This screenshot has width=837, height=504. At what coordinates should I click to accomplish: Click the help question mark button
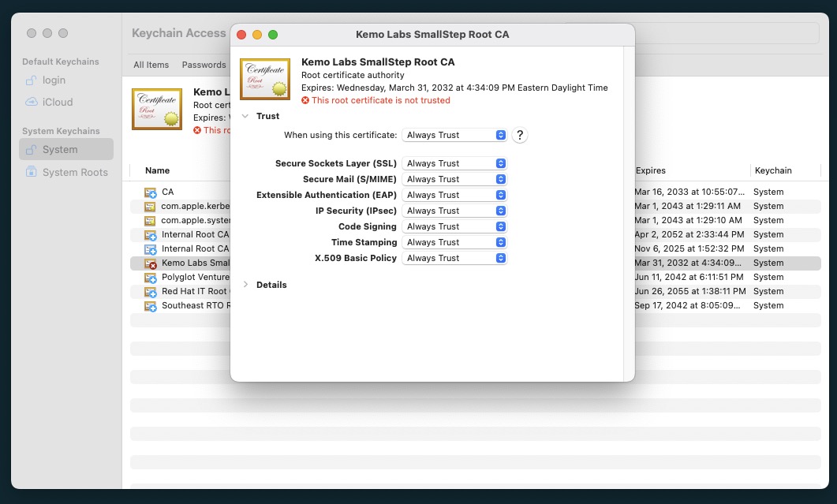519,135
